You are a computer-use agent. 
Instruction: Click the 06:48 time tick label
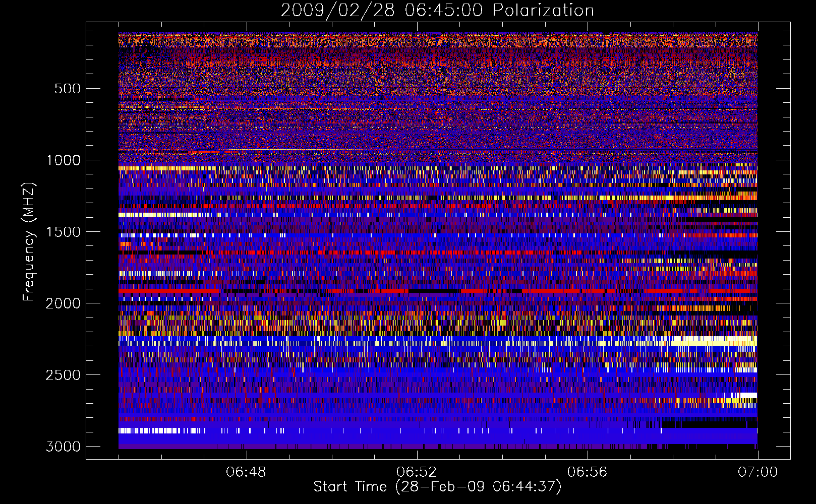246,472
